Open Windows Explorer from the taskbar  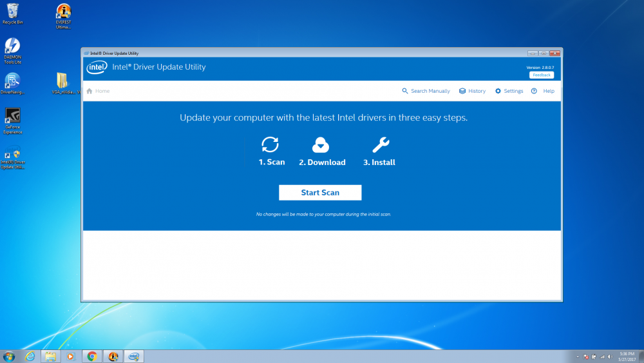(x=50, y=357)
